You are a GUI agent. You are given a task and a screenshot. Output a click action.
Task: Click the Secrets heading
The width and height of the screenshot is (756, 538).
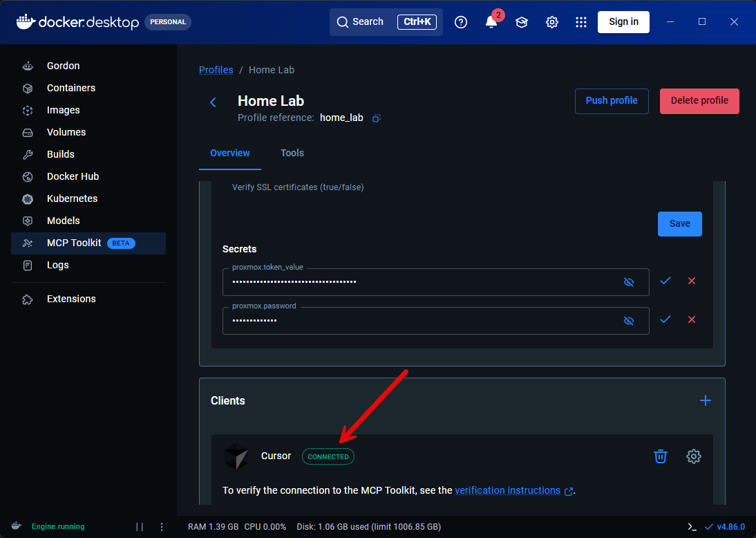point(239,249)
